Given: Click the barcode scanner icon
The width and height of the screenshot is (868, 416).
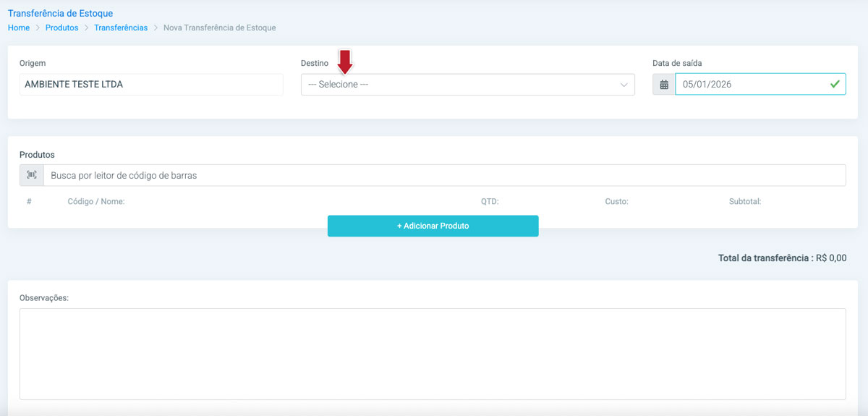Looking at the screenshot, I should 32,175.
